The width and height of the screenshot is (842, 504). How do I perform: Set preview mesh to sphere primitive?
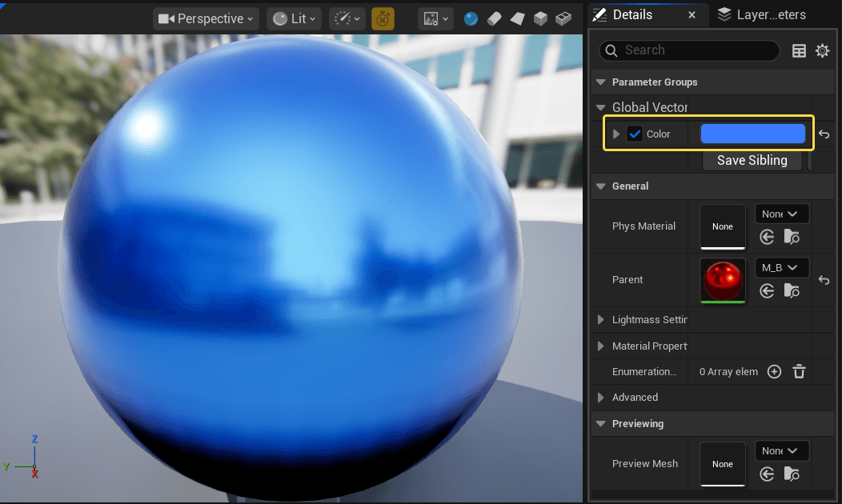pos(471,18)
